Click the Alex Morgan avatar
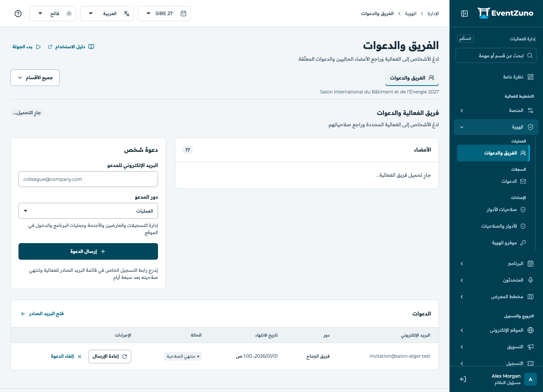This screenshot has height=392, width=543. pyautogui.click(x=531, y=379)
